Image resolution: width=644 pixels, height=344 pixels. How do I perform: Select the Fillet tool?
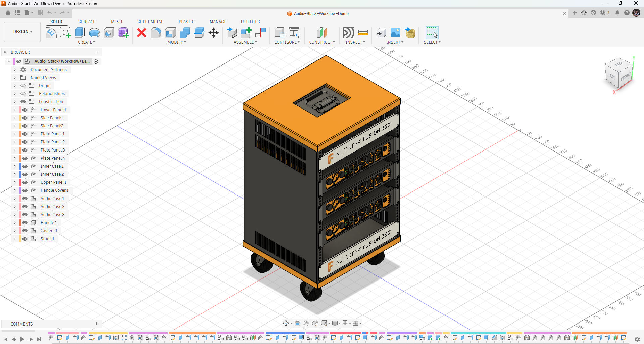(156, 33)
